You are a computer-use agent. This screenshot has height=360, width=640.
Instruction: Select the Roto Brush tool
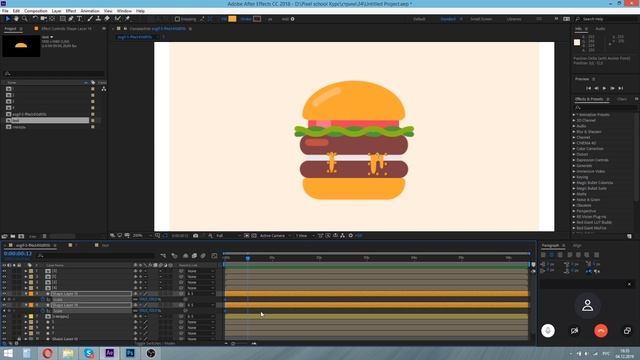pyautogui.click(x=118, y=19)
